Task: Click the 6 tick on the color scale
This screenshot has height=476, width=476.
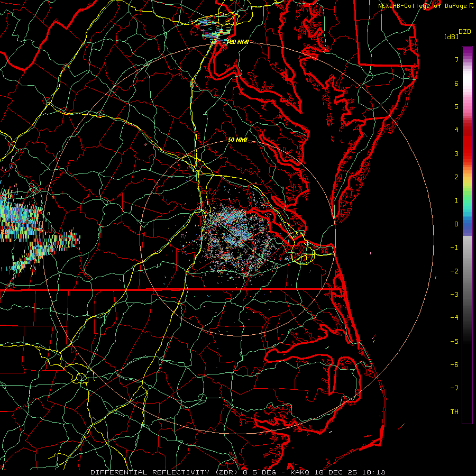Action: point(456,83)
